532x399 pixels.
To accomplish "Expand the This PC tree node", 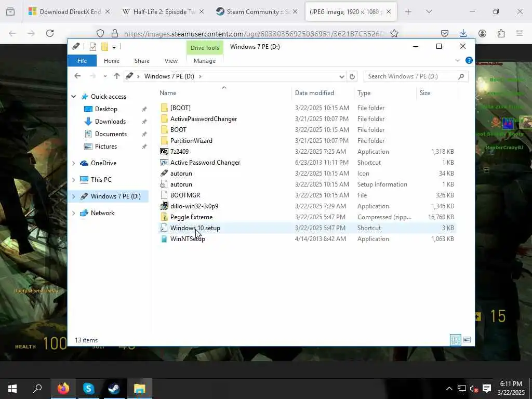I will tap(74, 180).
